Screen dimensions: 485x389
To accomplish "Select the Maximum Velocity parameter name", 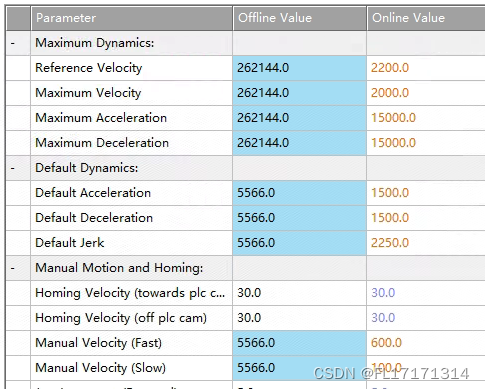I will (88, 93).
